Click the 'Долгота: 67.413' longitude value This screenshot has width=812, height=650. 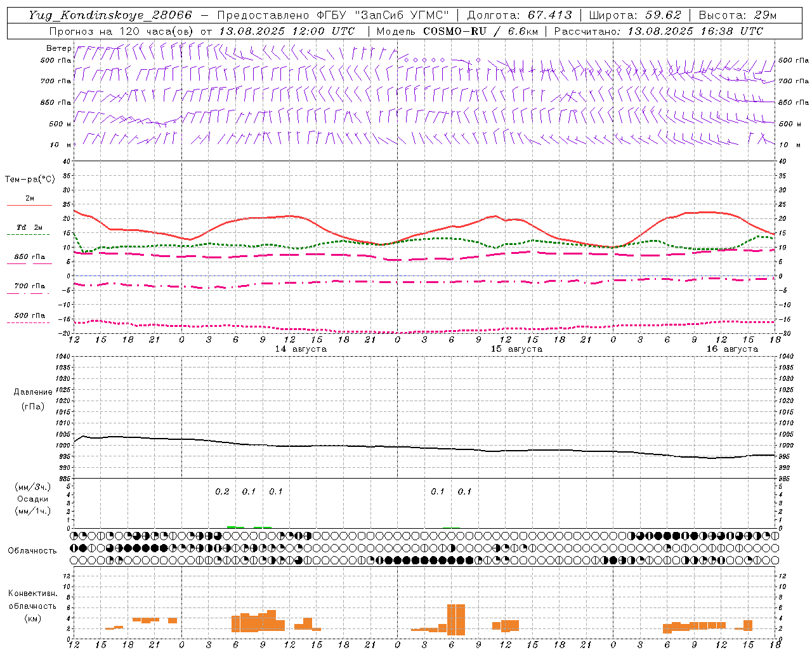point(519,15)
